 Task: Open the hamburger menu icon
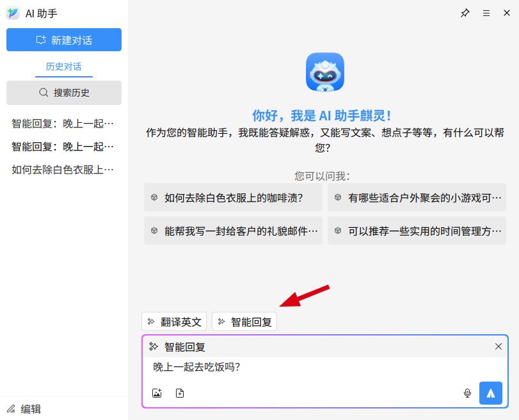[486, 13]
